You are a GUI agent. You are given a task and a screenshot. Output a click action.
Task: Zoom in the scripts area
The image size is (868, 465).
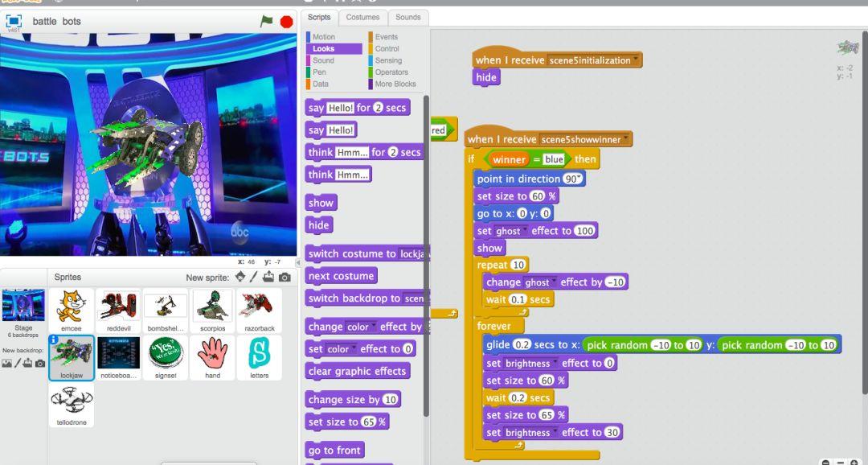point(854,463)
